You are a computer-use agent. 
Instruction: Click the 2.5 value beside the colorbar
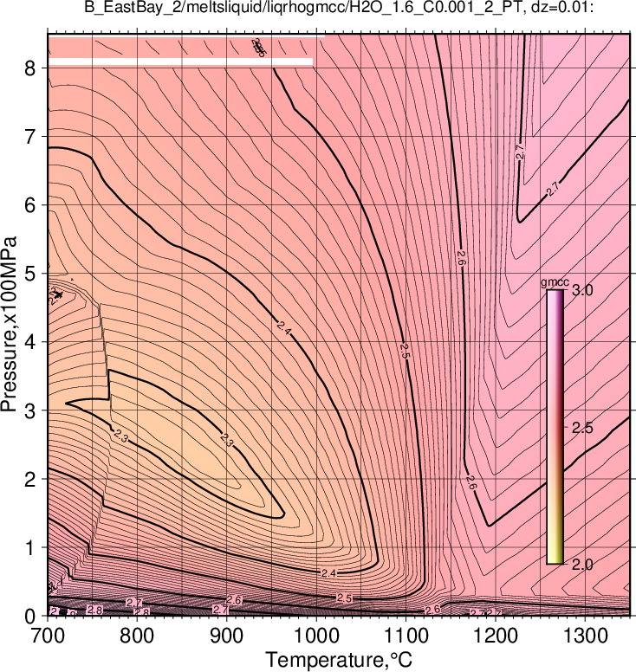[x=583, y=428]
